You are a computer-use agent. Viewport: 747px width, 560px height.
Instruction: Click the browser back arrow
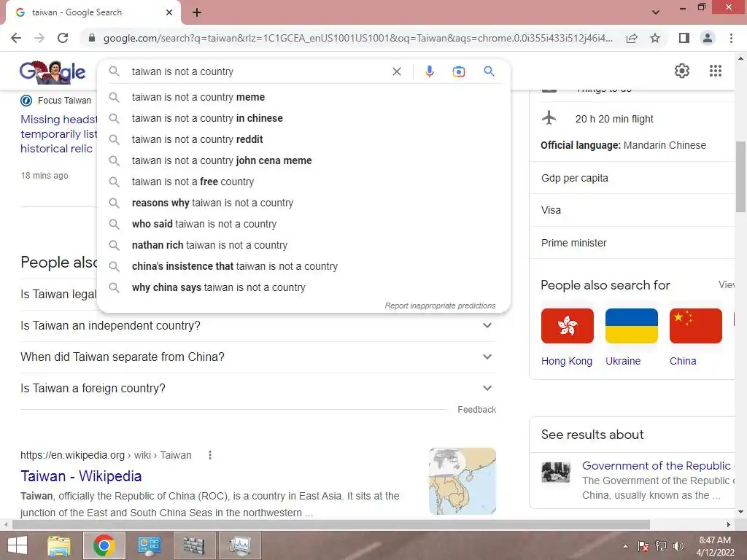pos(16,38)
